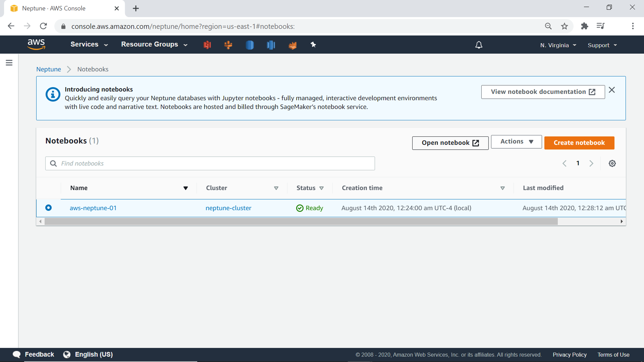The width and height of the screenshot is (644, 362).
Task: Open table preferences gear icon
Action: point(612,163)
